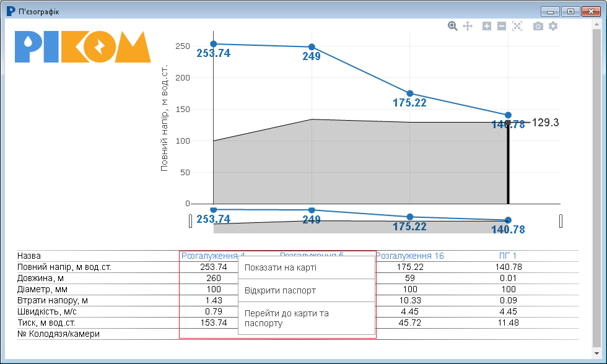Activate the Pan tool in chart modebar
The width and height of the screenshot is (607, 364).
[468, 26]
